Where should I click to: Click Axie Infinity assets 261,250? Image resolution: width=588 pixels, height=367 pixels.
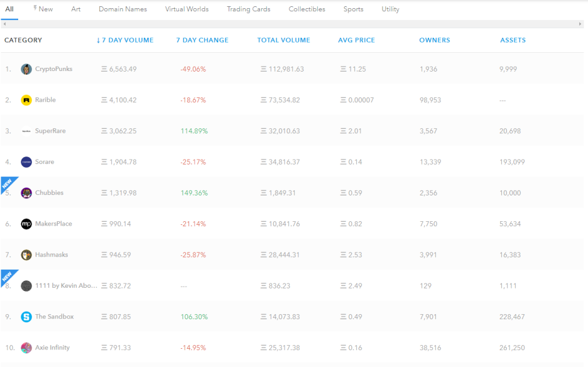tap(512, 348)
